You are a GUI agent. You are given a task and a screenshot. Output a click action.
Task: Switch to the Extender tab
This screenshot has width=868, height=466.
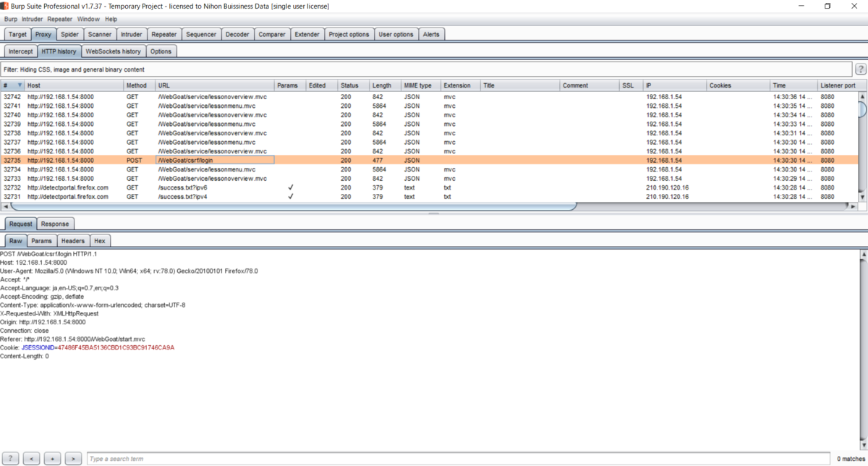coord(307,34)
